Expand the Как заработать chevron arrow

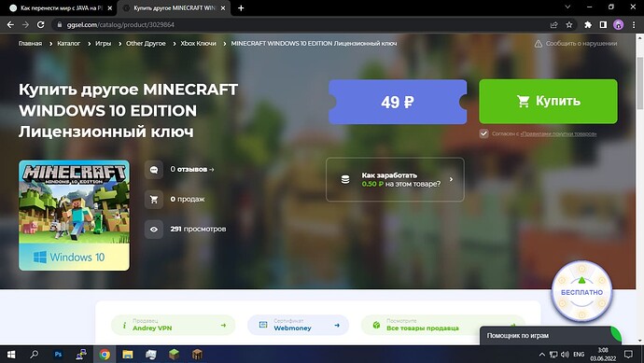451,179
